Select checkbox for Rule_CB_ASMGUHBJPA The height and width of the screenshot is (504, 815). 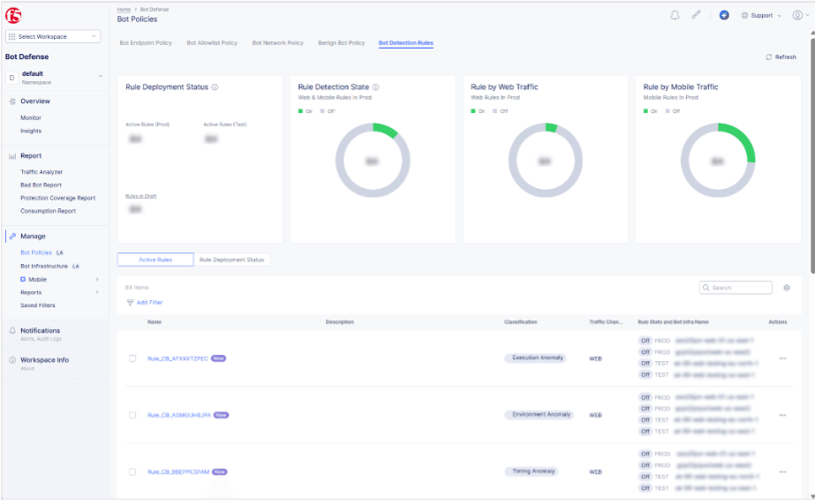pyautogui.click(x=132, y=415)
